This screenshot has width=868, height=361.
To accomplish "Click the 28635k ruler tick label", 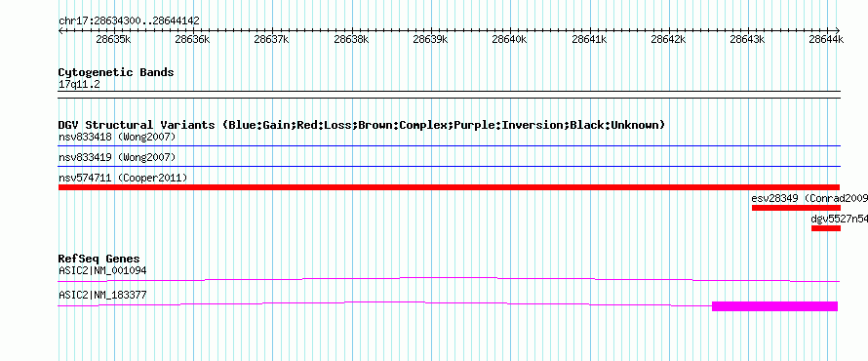I will 113,39.
